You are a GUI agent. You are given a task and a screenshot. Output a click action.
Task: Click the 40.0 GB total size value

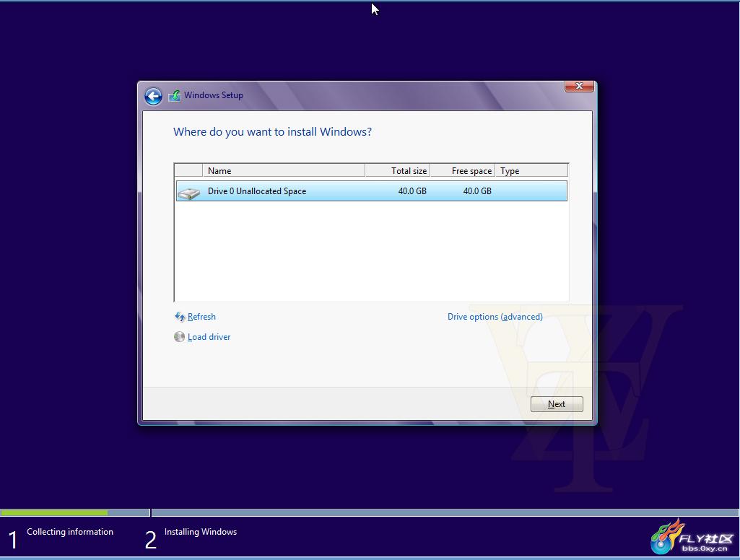point(412,191)
